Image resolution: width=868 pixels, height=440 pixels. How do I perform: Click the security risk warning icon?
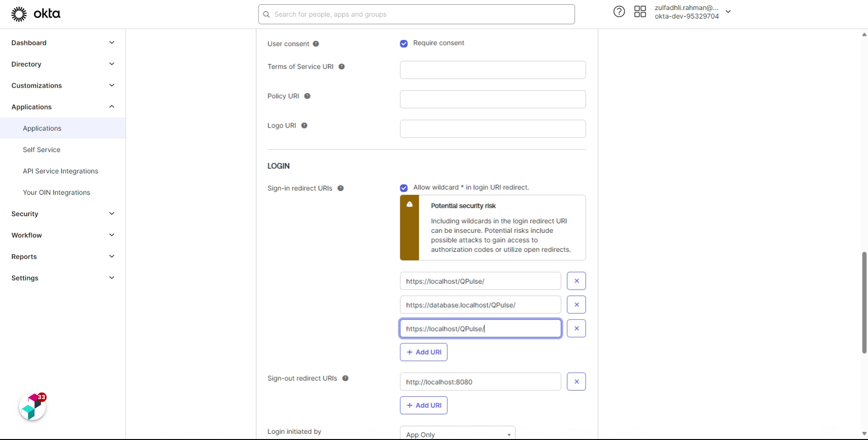tap(410, 204)
